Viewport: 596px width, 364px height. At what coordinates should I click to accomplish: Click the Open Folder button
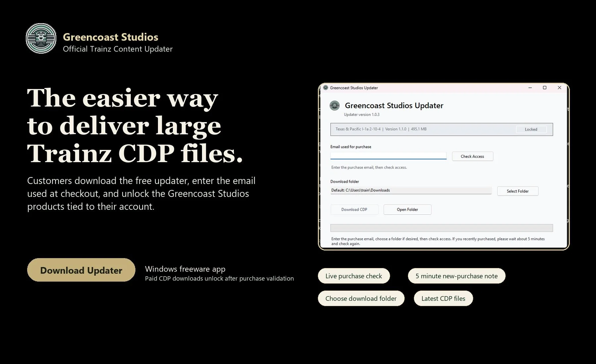408,209
